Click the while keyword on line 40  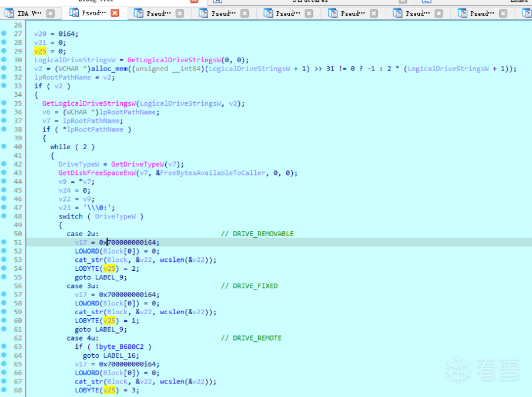pyautogui.click(x=61, y=147)
